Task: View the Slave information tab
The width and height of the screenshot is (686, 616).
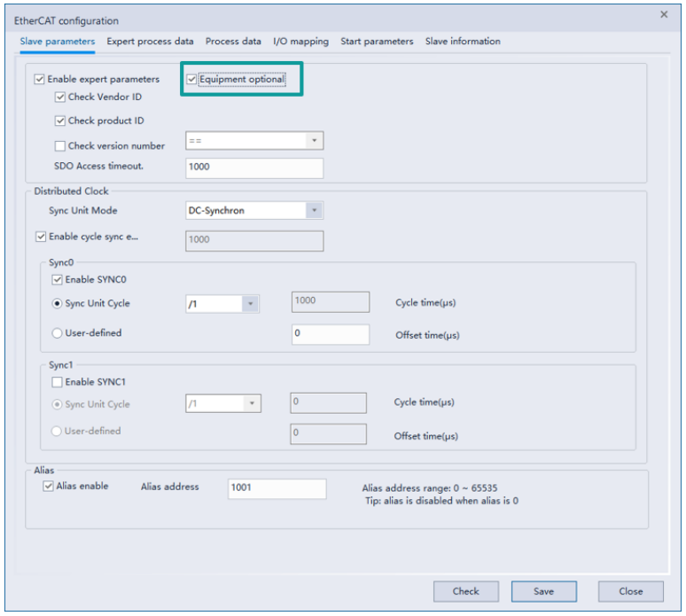Action: [462, 42]
